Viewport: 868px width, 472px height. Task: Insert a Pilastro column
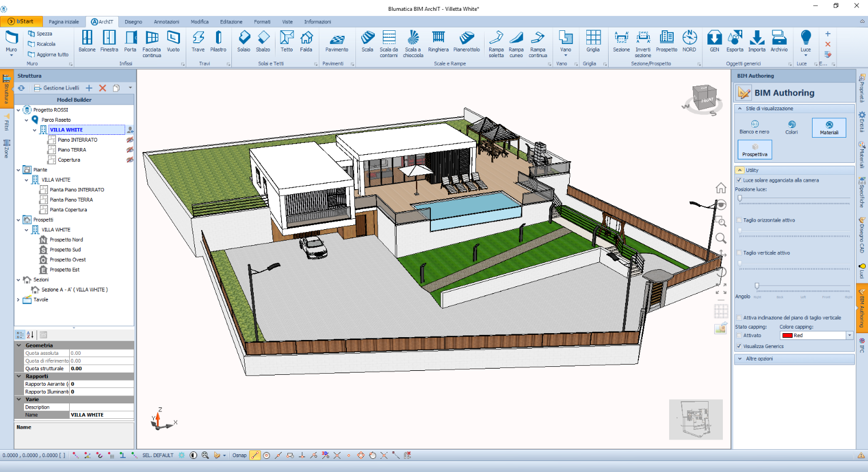click(x=218, y=42)
